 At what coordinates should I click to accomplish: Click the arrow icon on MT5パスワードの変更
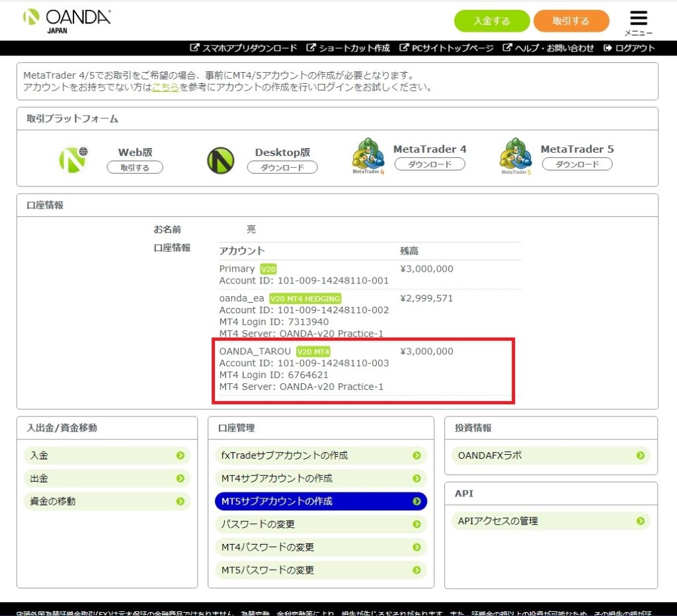click(x=417, y=570)
